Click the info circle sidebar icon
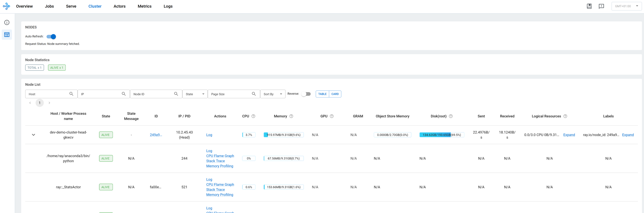The width and height of the screenshot is (644, 213). (7, 22)
